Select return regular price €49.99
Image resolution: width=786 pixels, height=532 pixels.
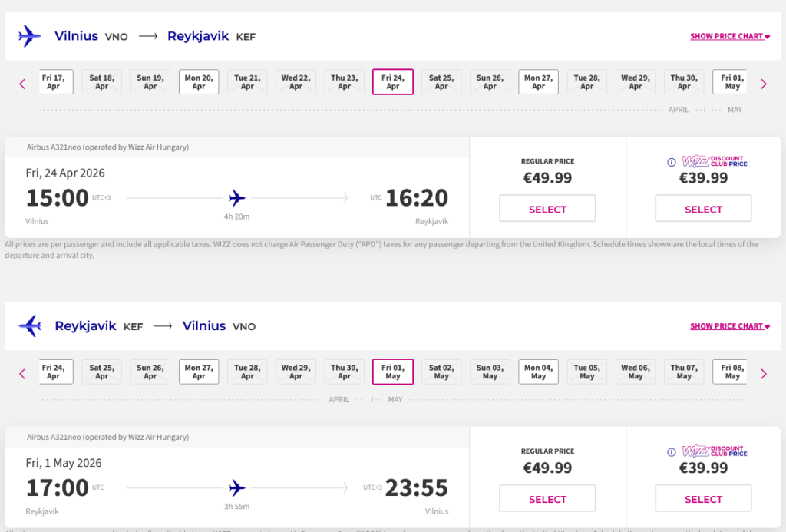click(x=547, y=499)
